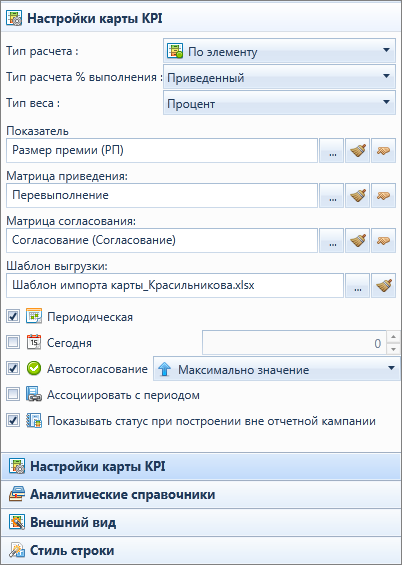
Task: Browse Шаблон выгрузки file via ellipsis button
Action: (x=357, y=286)
